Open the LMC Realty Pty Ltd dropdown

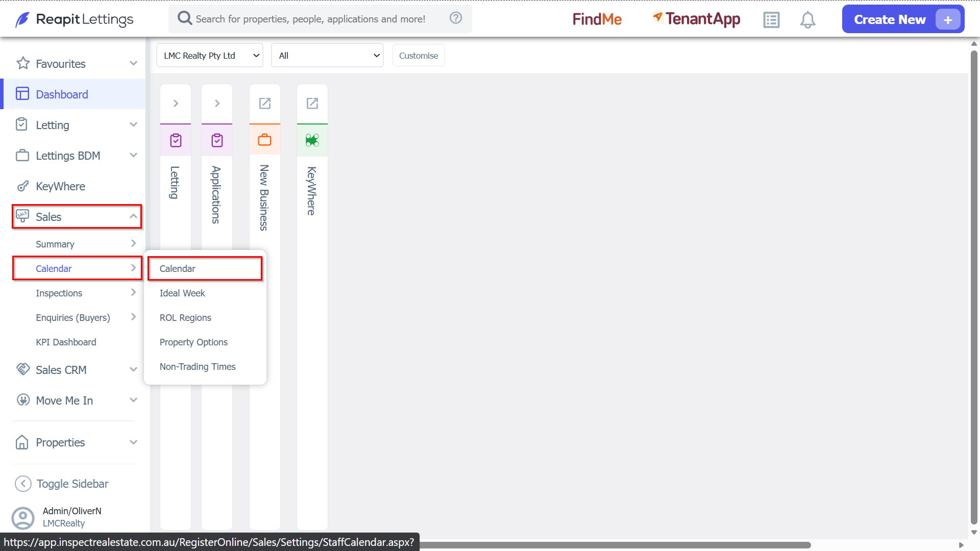(210, 56)
